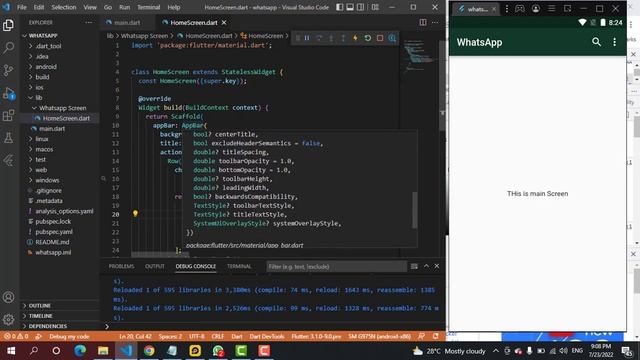This screenshot has height=360, width=640.
Task: Click the debug console filter input
Action: (x=336, y=266)
